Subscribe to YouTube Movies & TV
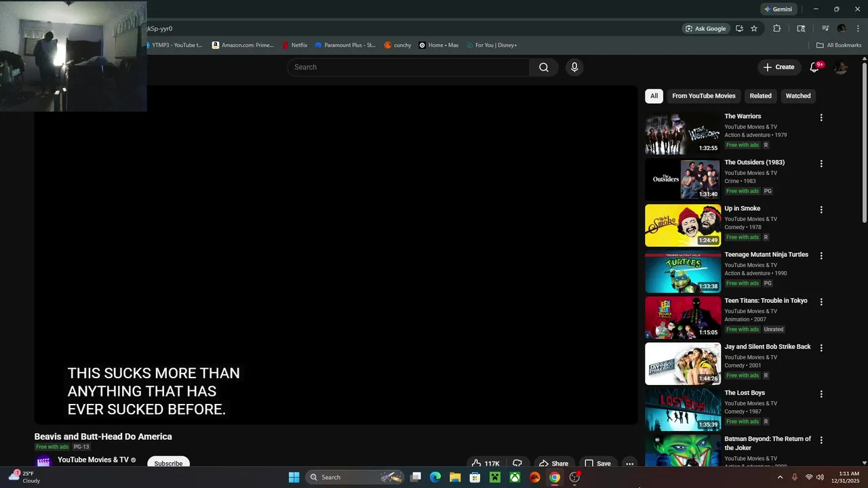 point(168,463)
